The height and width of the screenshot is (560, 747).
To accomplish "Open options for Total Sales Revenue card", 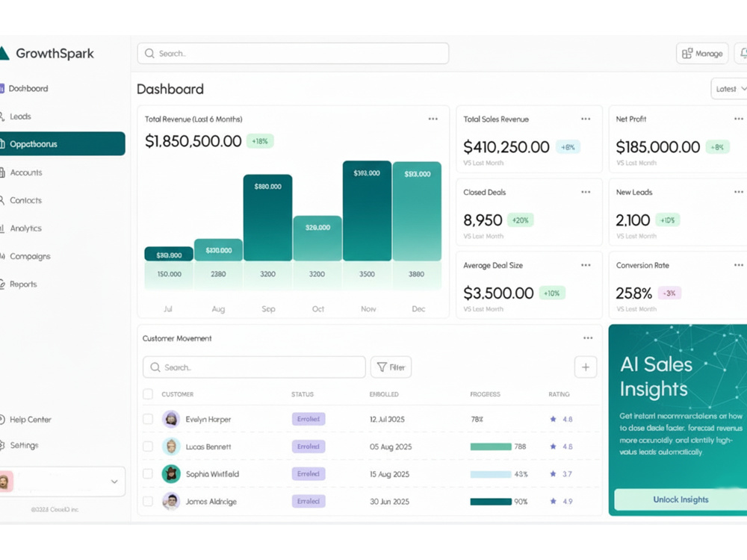I will point(586,119).
